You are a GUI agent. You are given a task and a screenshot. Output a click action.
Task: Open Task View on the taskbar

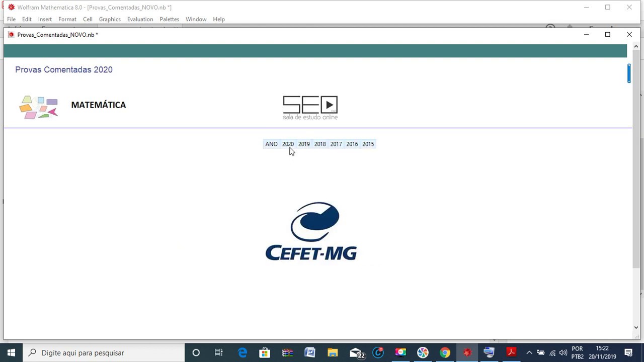218,352
